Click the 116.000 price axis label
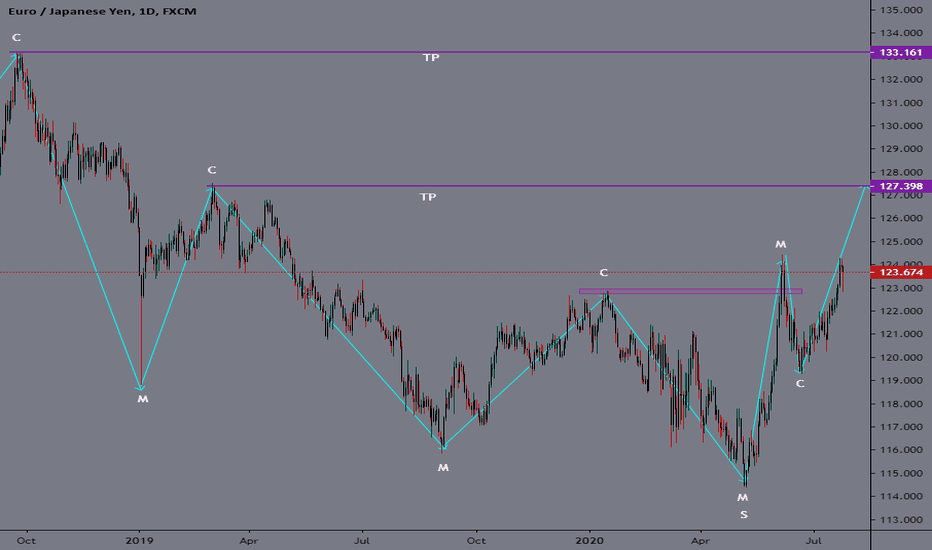Screen dimensions: 932x550 (x=901, y=450)
